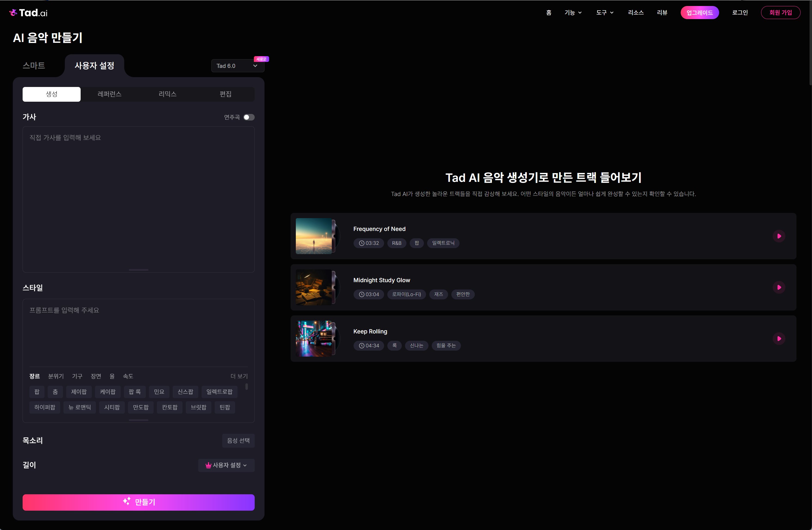
Task: Select the 리믹스 tab
Action: tap(168, 94)
